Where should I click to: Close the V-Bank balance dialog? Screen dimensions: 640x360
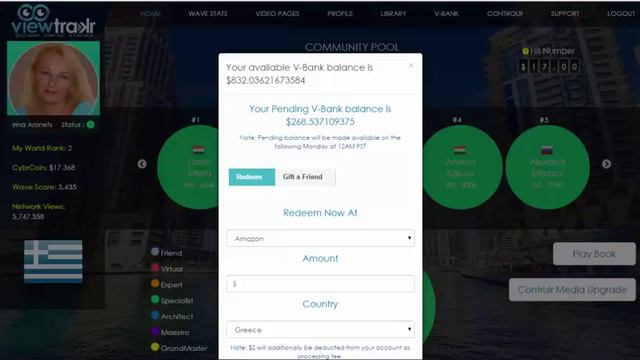pos(411,65)
